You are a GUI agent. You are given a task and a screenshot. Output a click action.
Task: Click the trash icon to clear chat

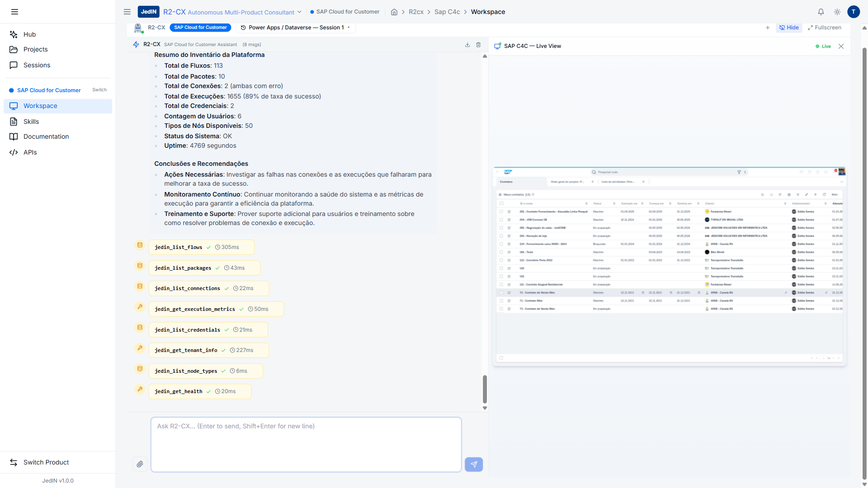tap(478, 45)
